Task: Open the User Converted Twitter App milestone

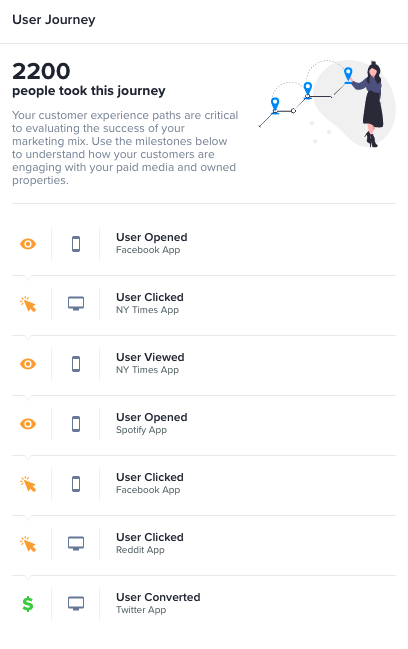Action: tap(204, 604)
